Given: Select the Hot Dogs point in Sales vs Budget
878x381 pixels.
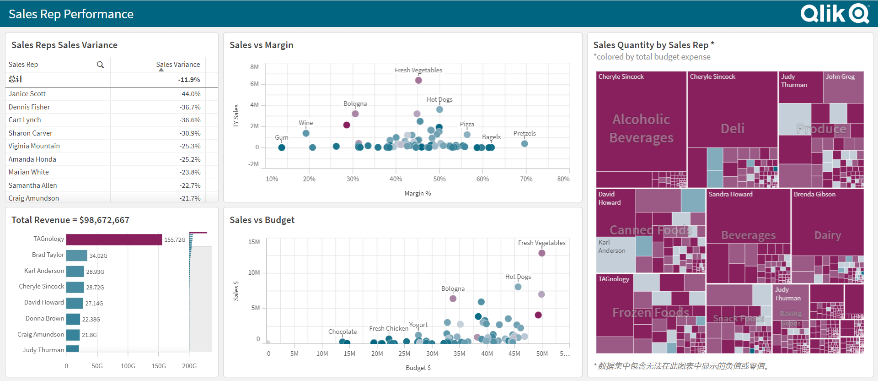Looking at the screenshot, I should point(518,287).
